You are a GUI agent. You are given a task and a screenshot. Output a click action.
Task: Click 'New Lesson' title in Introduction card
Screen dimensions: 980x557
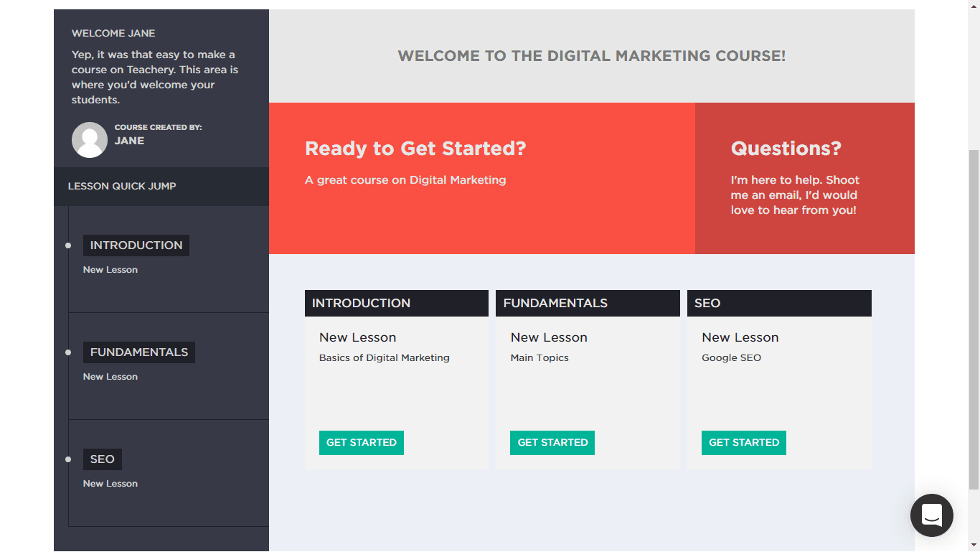[x=358, y=337]
